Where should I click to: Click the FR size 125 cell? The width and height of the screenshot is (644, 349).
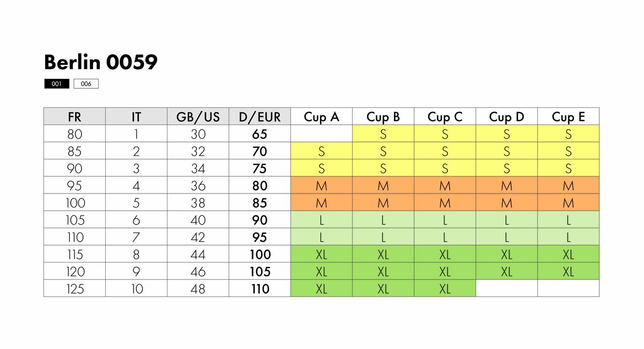(75, 288)
